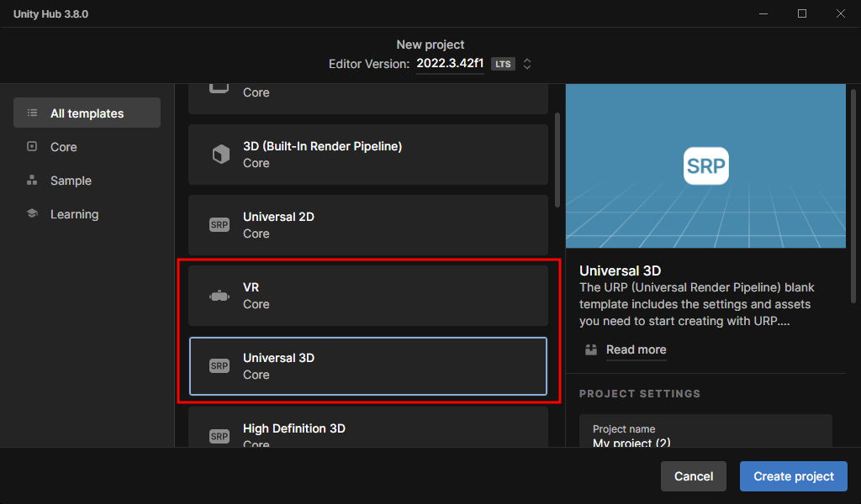Choose the 3D (Built-In Render Pipeline) template
Screen dimensions: 861x504
click(x=368, y=154)
